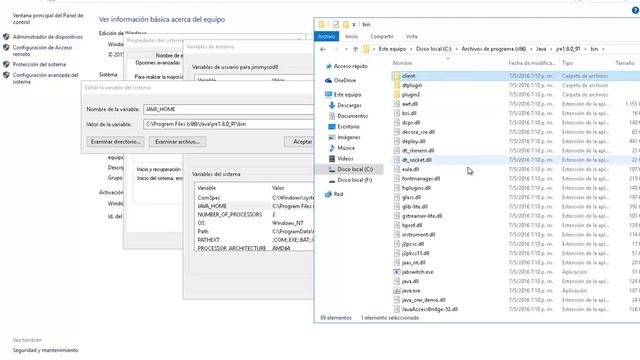Open Configuración avanzada del sistema link

tap(45, 78)
